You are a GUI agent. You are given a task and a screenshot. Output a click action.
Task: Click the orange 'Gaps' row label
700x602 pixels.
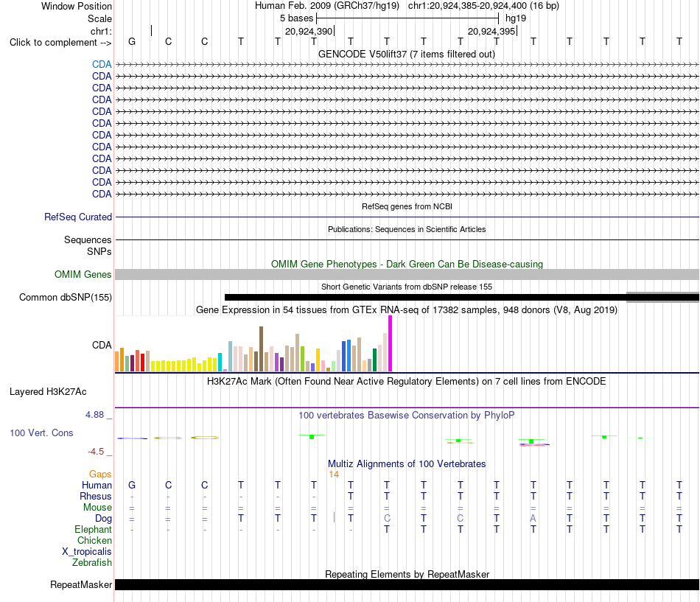coord(100,475)
